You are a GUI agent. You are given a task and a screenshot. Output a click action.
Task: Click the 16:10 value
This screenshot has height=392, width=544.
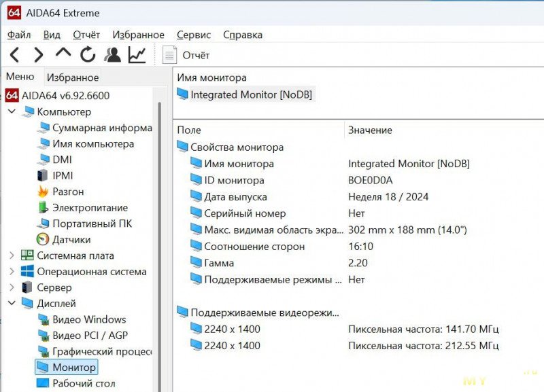click(x=361, y=247)
